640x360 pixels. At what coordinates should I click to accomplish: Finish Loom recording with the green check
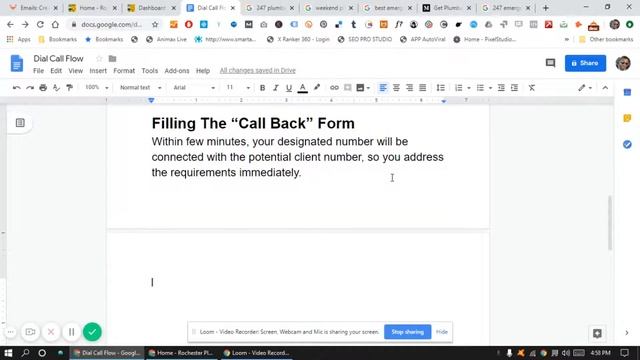pyautogui.click(x=92, y=332)
